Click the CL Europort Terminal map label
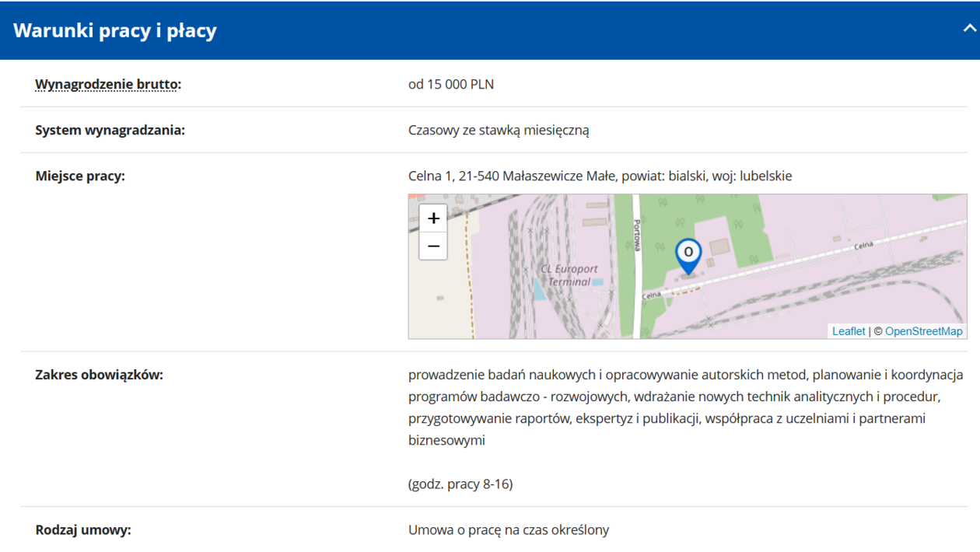This screenshot has width=980, height=552. 570,275
